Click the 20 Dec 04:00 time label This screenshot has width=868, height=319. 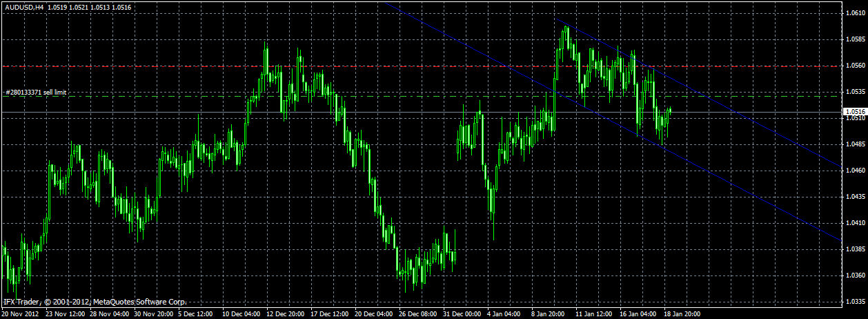pos(375,313)
